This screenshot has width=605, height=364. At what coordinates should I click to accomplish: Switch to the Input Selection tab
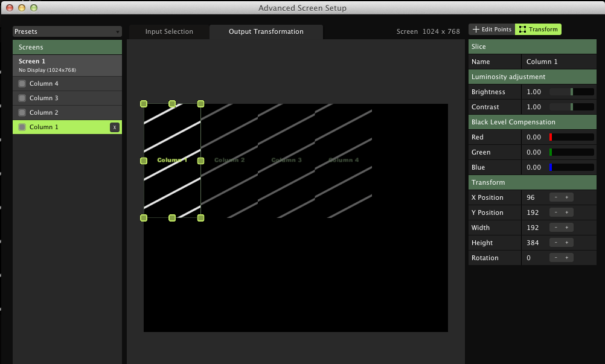169,32
